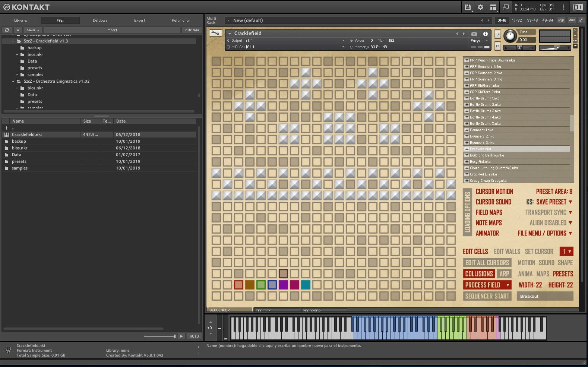Open Kontakt options via gear icon
This screenshot has width=588, height=367.
[480, 7]
